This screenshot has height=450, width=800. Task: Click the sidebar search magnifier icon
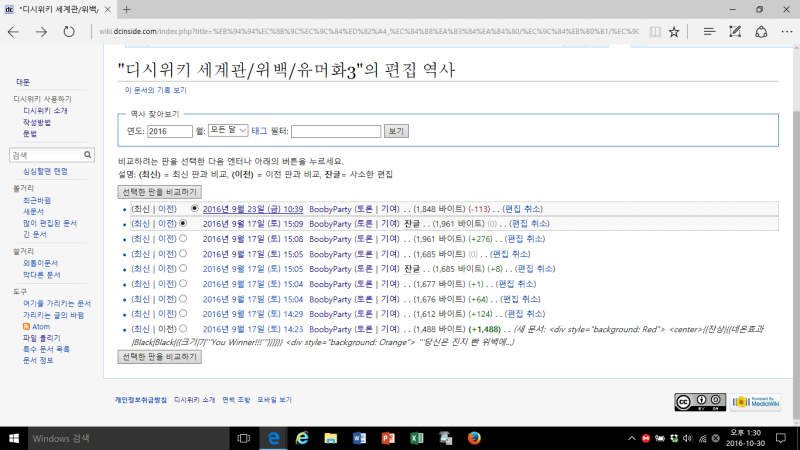click(88, 155)
